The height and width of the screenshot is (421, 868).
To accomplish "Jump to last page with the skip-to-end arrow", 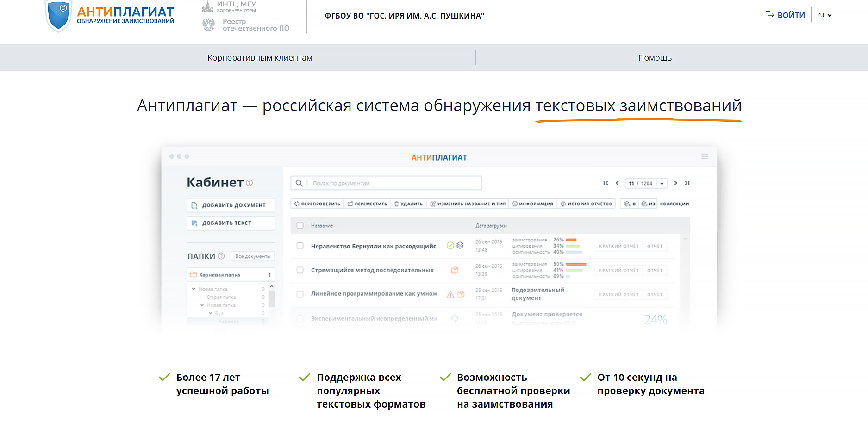I will coord(687,183).
